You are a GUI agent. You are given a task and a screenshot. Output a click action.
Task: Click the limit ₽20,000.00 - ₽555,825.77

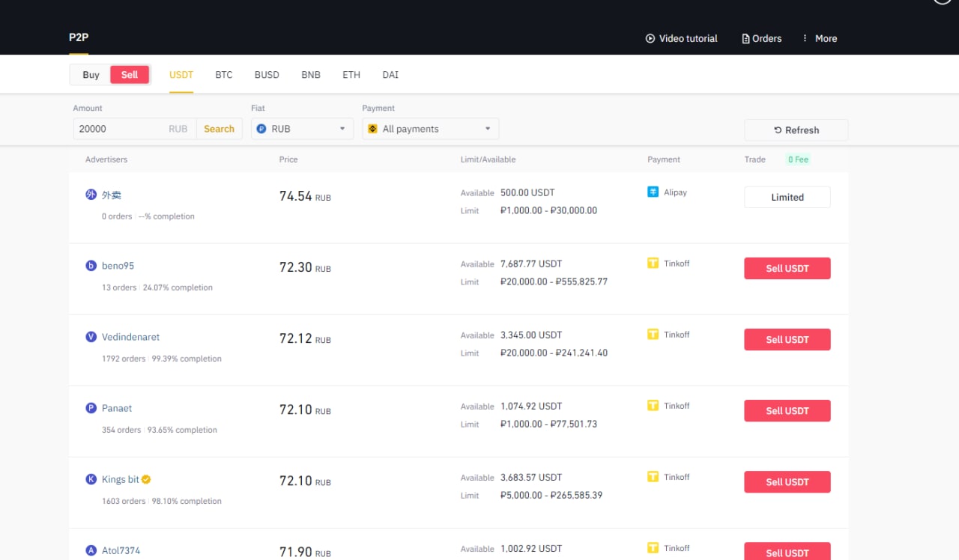pyautogui.click(x=554, y=281)
